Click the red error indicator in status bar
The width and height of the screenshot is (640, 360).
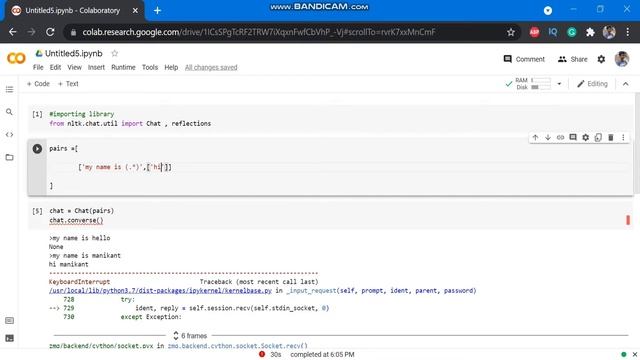(262, 354)
